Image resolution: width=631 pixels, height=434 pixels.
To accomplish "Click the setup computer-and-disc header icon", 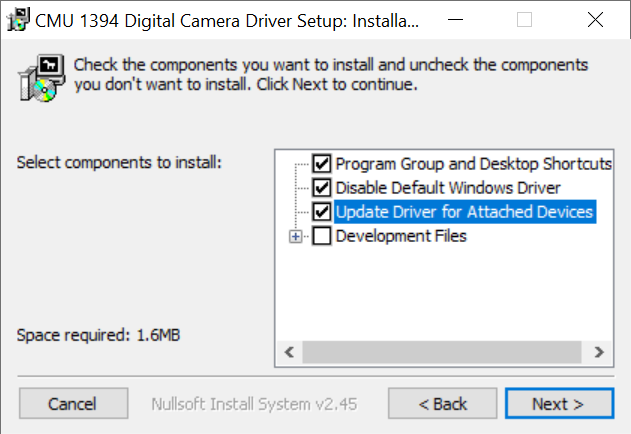I will 41,78.
